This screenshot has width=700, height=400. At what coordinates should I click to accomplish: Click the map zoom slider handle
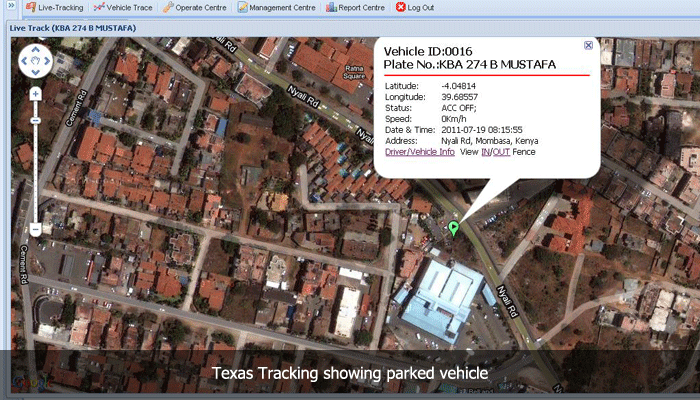pos(35,121)
